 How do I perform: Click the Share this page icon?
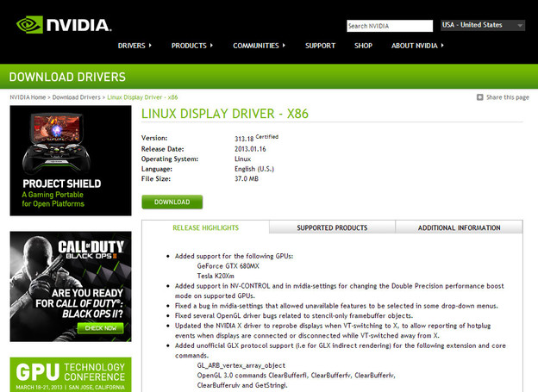tap(480, 97)
